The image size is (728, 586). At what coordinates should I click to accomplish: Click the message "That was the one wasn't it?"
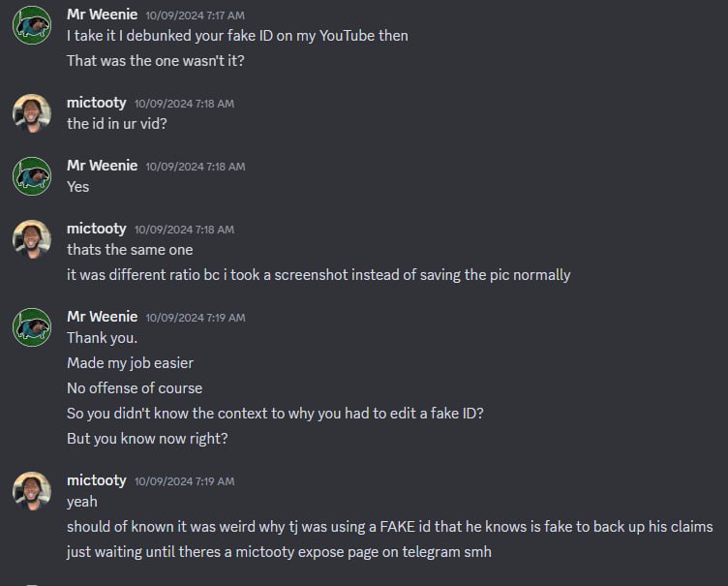point(157,61)
